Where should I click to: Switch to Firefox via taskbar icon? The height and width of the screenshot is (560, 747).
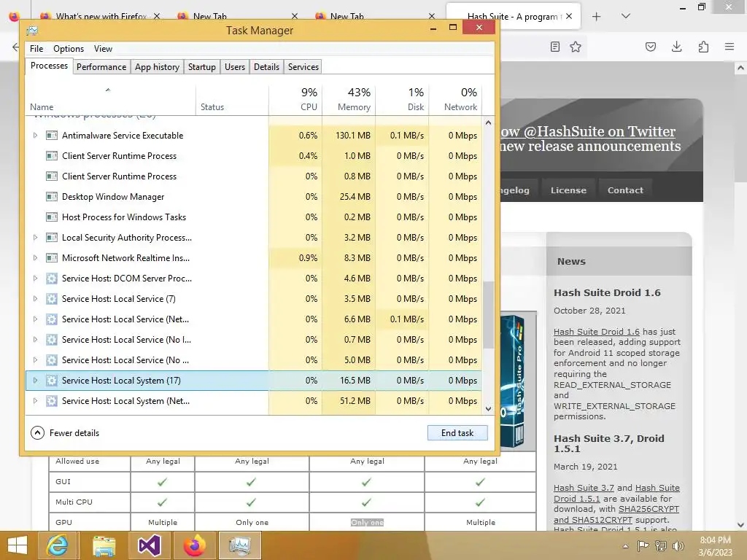(194, 545)
